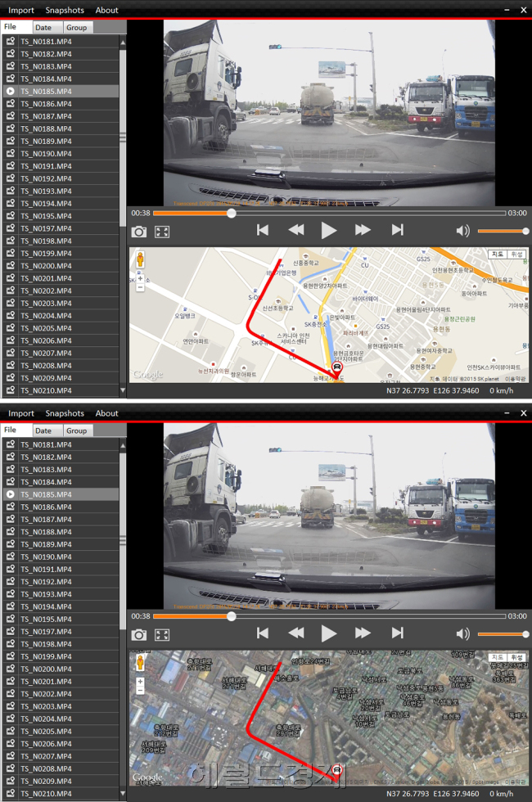Switch road map to 위성 satellite view
The height and width of the screenshot is (802, 532).
pos(516,255)
